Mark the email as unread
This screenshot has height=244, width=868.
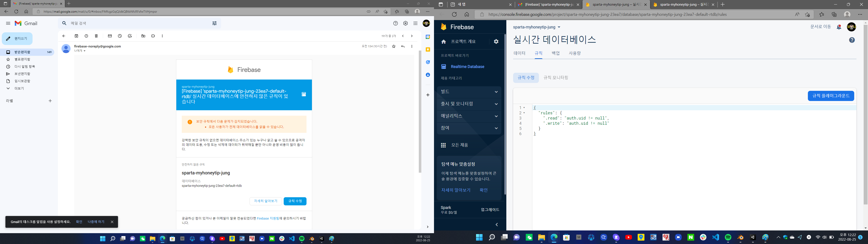(110, 36)
